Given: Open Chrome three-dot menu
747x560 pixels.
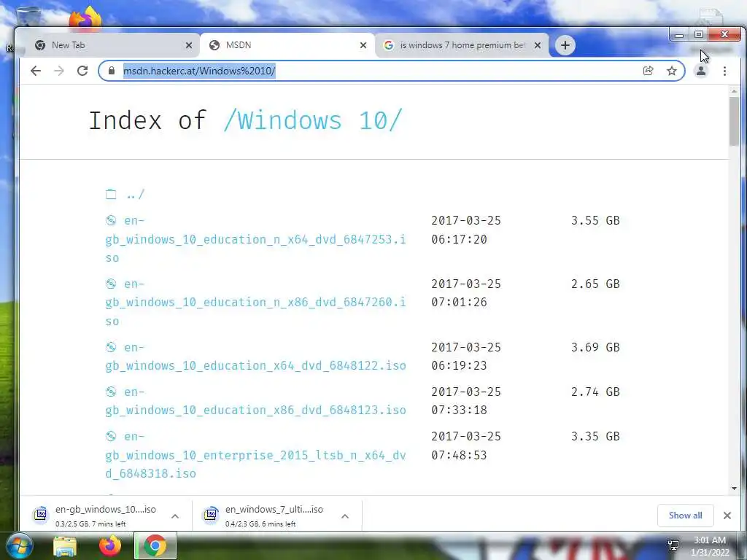Looking at the screenshot, I should point(724,71).
